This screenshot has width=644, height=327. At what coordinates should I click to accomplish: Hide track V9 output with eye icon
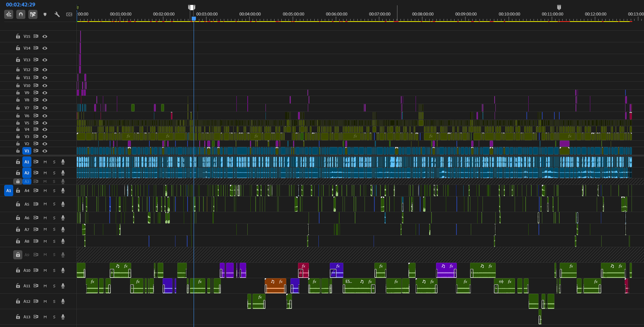(x=45, y=92)
